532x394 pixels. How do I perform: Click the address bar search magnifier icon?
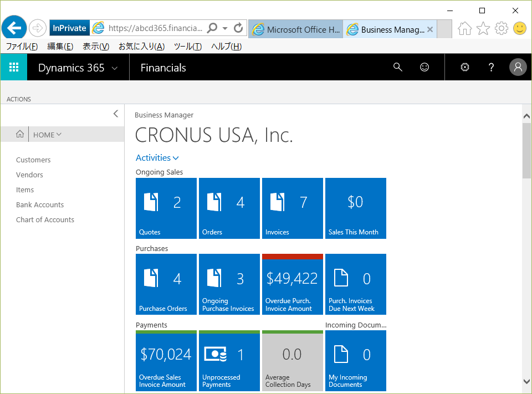coord(212,28)
